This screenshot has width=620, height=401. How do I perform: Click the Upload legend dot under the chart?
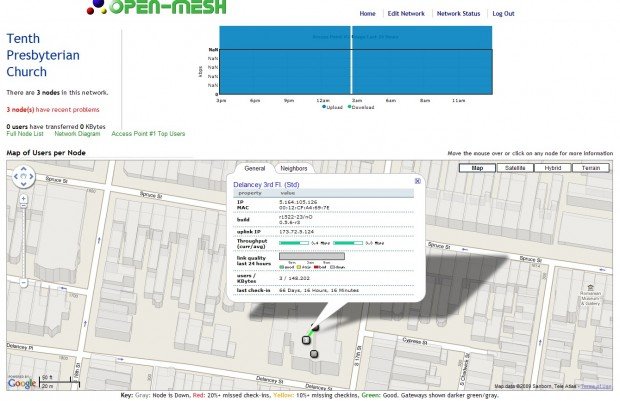click(324, 107)
